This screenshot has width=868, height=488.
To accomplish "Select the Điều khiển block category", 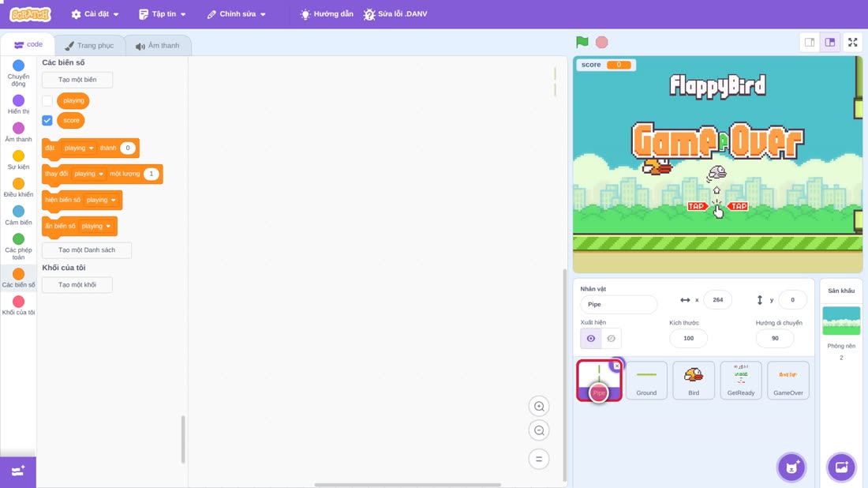I will (18, 187).
